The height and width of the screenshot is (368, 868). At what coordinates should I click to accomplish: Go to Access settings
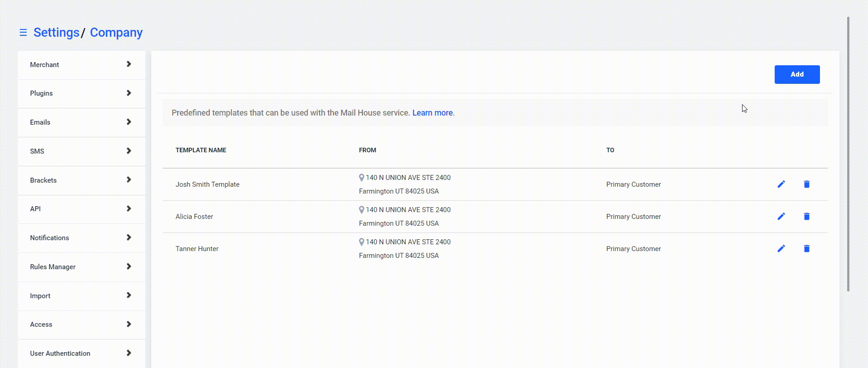pos(82,324)
